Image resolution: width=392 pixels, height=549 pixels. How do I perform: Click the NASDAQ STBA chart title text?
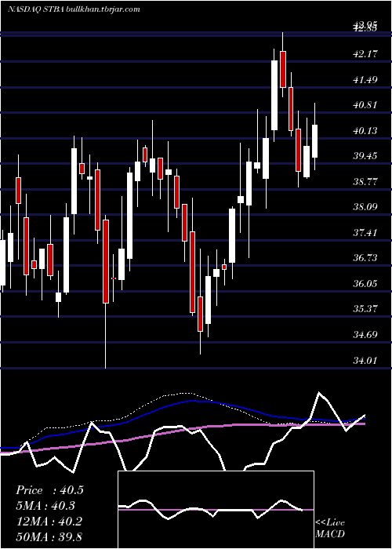click(74, 9)
